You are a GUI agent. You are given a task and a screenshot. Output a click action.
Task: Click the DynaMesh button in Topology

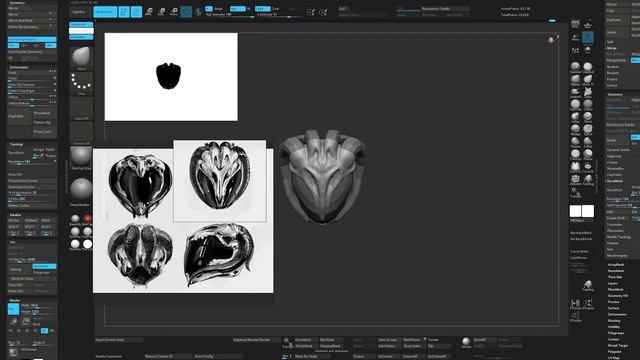[x=20, y=153]
